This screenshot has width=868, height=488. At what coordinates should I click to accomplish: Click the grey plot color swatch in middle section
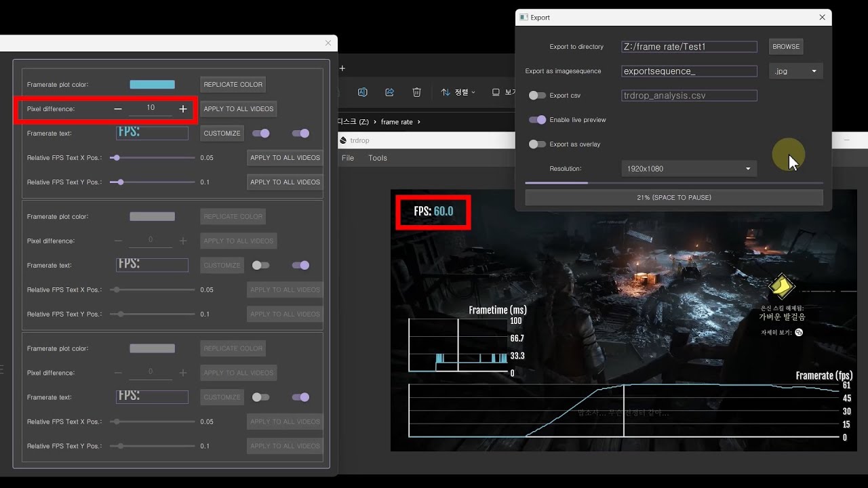(152, 217)
